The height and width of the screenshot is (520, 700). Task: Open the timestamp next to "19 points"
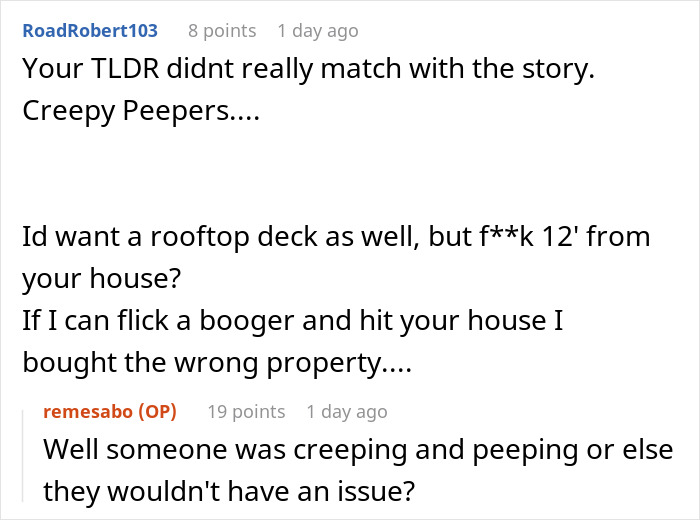pyautogui.click(x=346, y=411)
